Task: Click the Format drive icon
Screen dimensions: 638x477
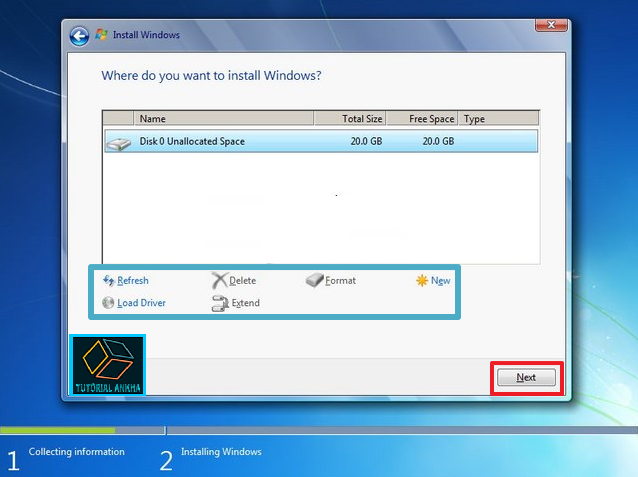Action: (x=314, y=280)
